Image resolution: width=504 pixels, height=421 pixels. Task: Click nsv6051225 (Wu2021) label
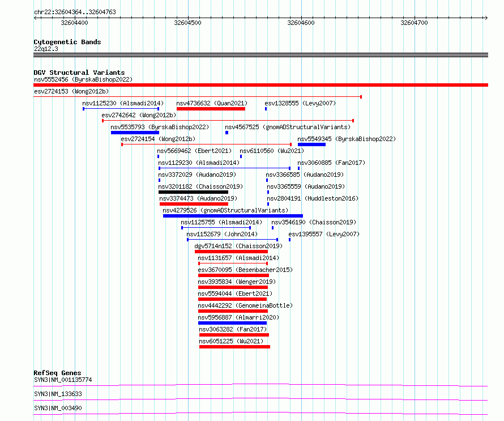coord(231,341)
